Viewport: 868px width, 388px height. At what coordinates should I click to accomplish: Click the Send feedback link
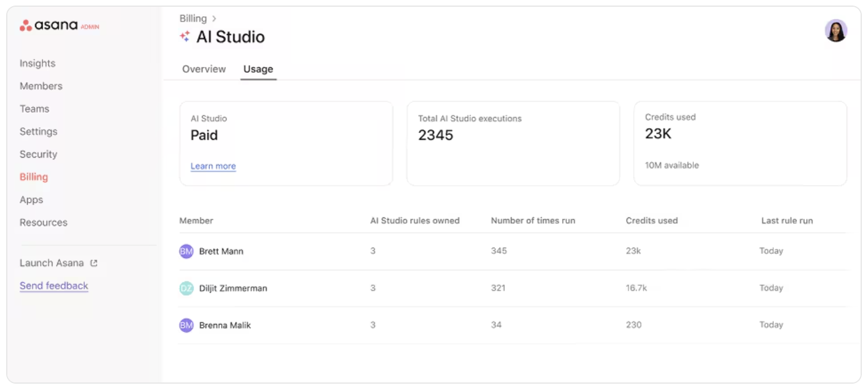click(54, 286)
